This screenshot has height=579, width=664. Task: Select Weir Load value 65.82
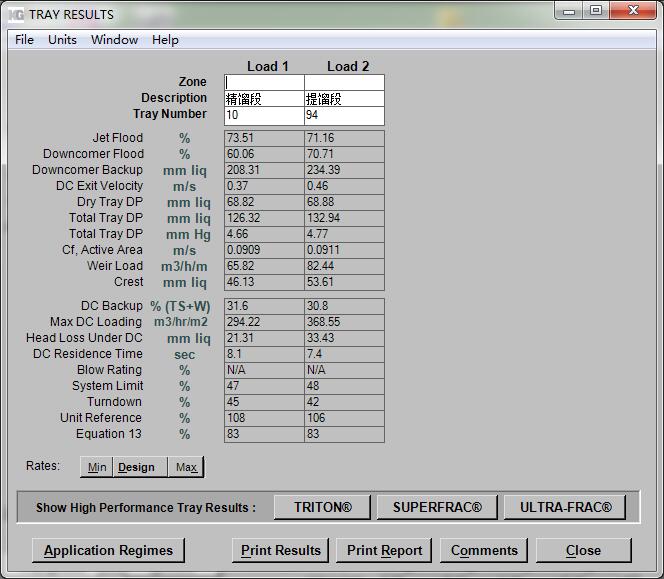point(264,266)
